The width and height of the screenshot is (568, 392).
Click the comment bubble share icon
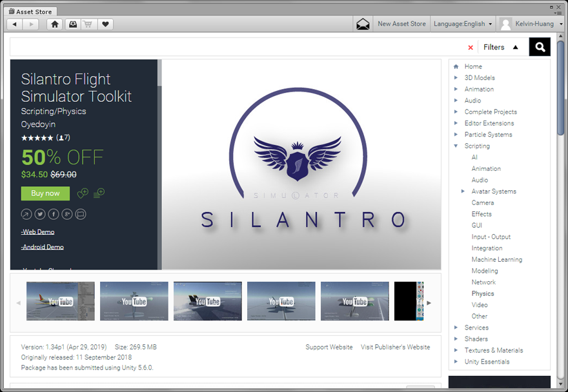81,214
